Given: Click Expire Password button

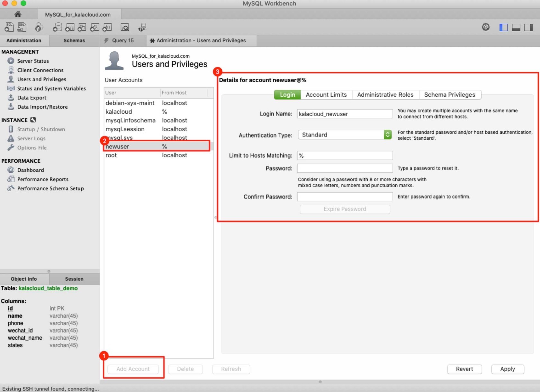Looking at the screenshot, I should click(x=345, y=209).
